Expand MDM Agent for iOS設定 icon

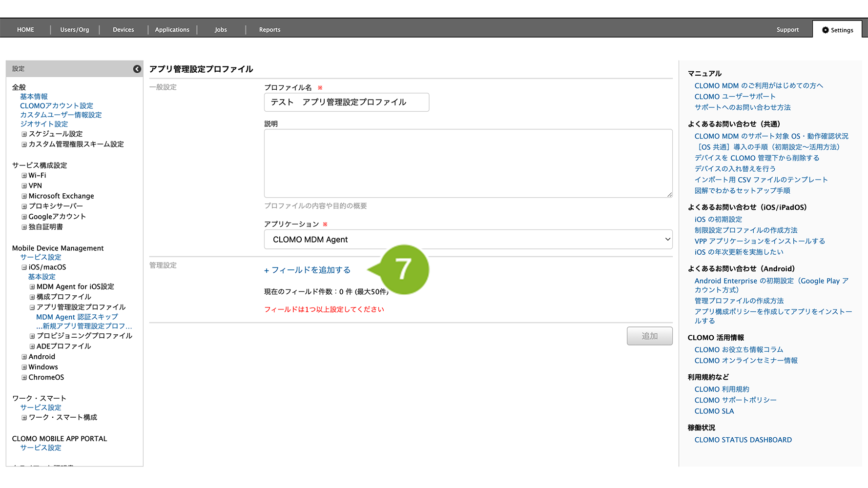32,287
